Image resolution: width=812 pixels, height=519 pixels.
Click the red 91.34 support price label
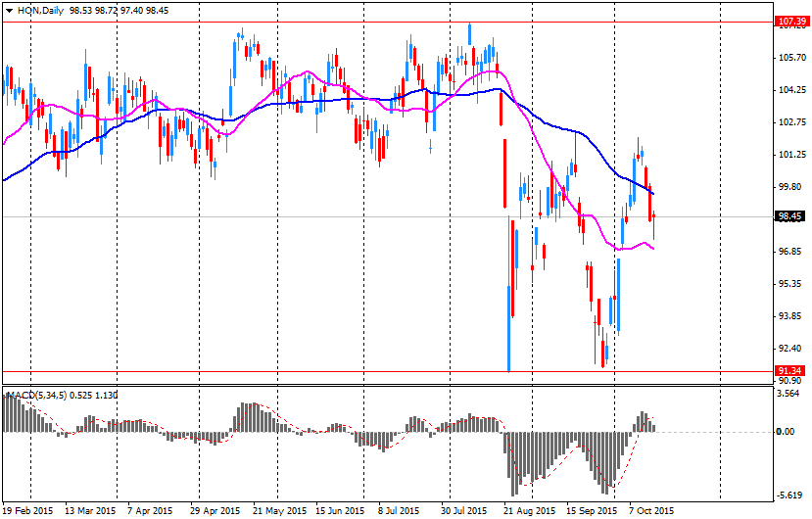tap(789, 371)
